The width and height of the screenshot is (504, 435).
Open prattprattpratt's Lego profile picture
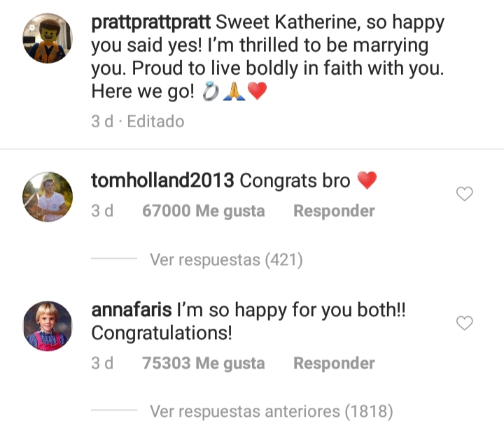[48, 39]
